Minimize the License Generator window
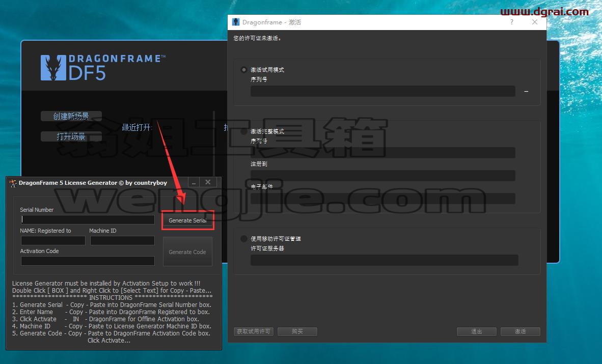This screenshot has height=364, width=602. coord(194,182)
